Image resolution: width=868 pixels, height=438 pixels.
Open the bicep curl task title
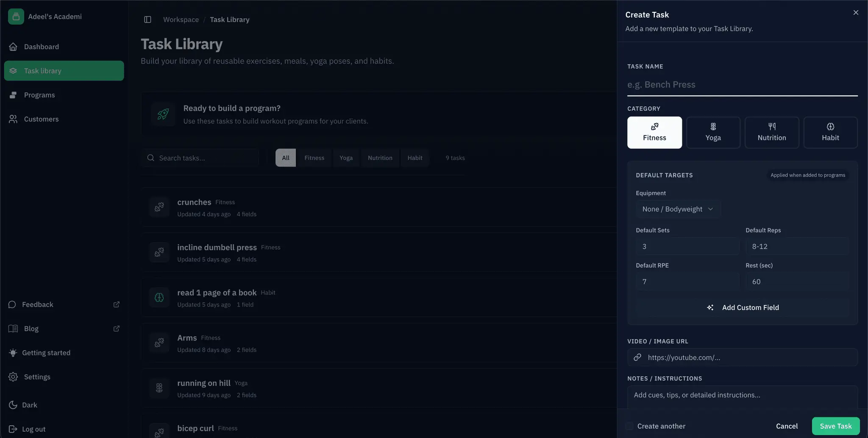point(195,428)
